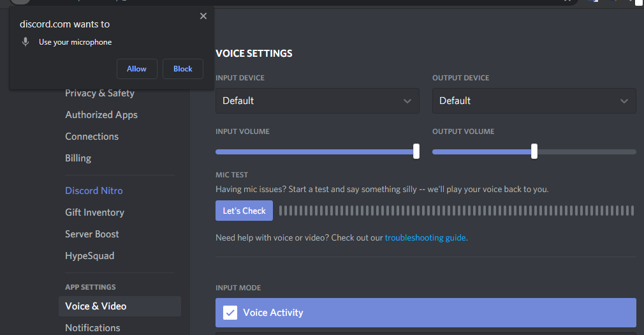Open Billing settings

coord(78,158)
